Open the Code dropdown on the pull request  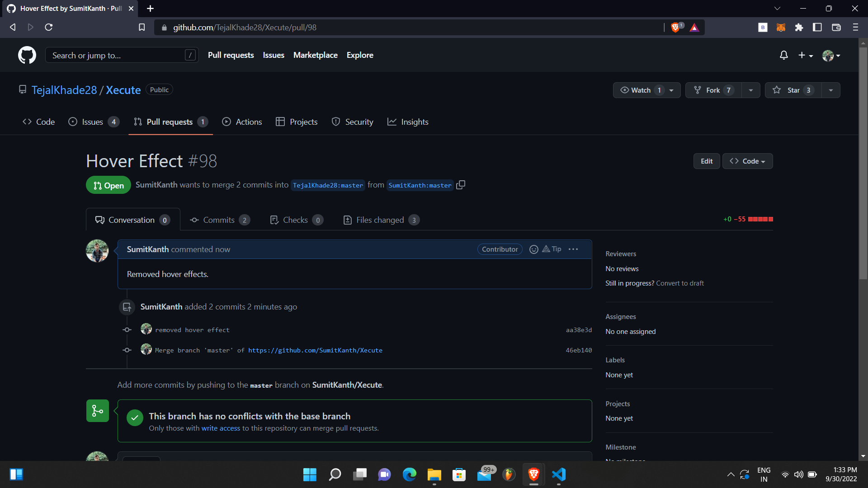(x=747, y=161)
